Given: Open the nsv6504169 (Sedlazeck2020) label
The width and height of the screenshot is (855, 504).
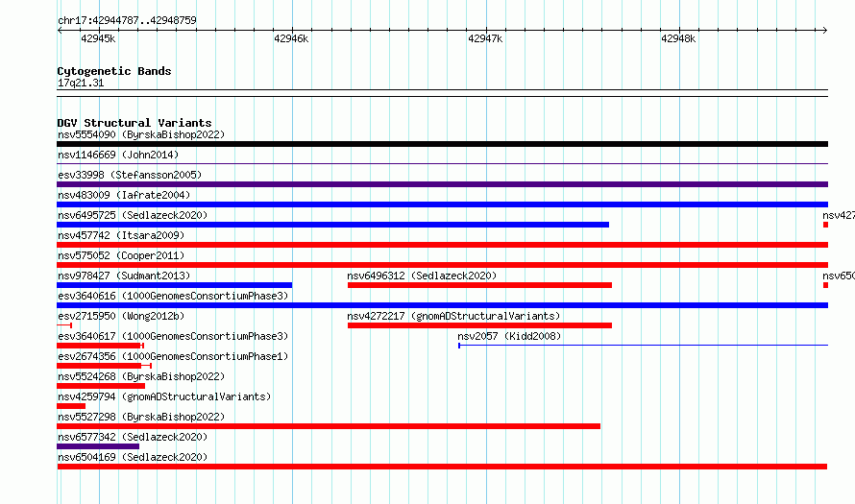Looking at the screenshot, I should coord(133,457).
